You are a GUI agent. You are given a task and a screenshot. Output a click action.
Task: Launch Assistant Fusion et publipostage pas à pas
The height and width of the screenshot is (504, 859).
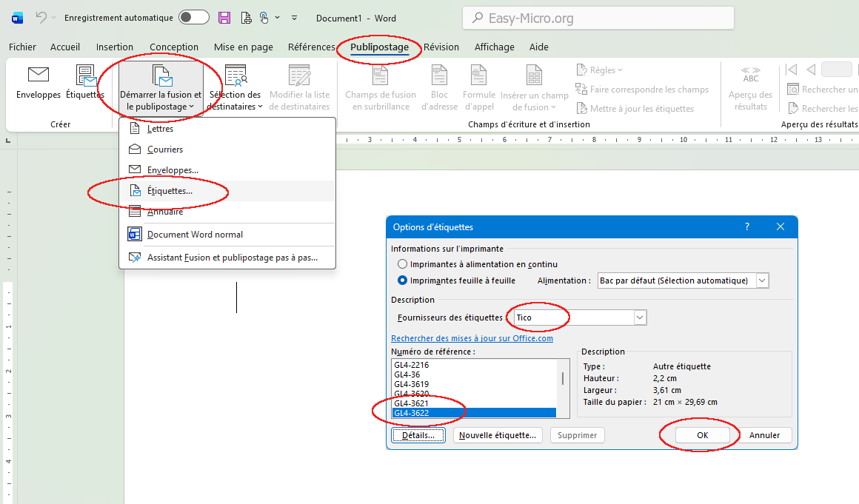[x=231, y=258]
